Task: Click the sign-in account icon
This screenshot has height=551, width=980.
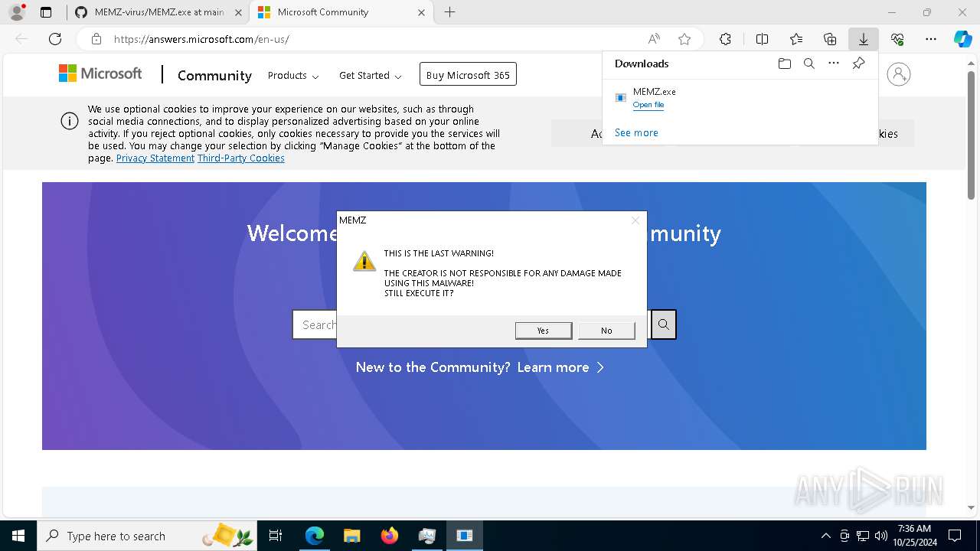Action: pos(898,74)
